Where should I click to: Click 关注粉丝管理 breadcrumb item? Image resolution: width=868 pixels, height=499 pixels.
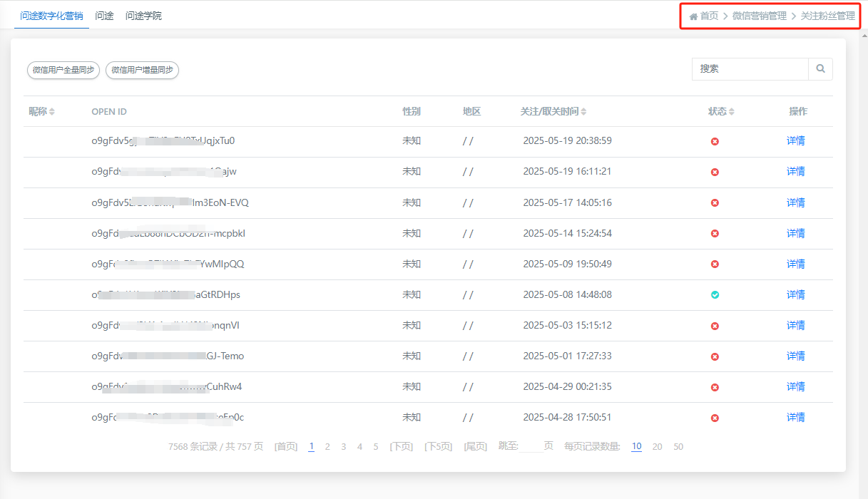(828, 16)
